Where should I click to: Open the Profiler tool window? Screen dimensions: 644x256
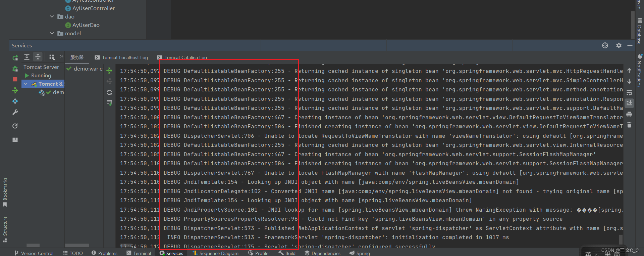click(x=259, y=253)
